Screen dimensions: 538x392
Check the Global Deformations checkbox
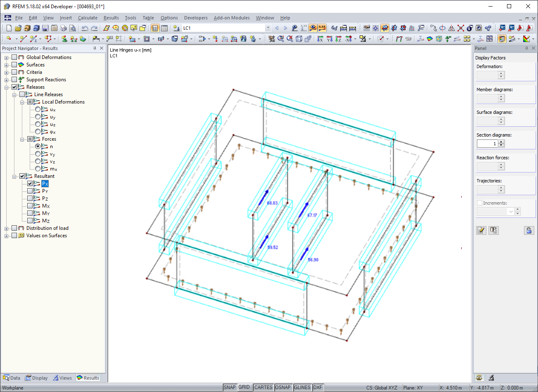(x=14, y=57)
